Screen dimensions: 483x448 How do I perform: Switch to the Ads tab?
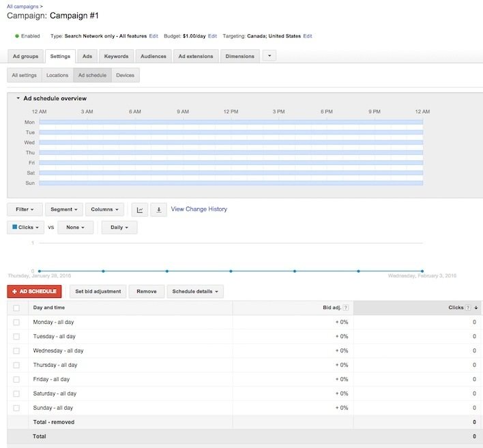87,57
